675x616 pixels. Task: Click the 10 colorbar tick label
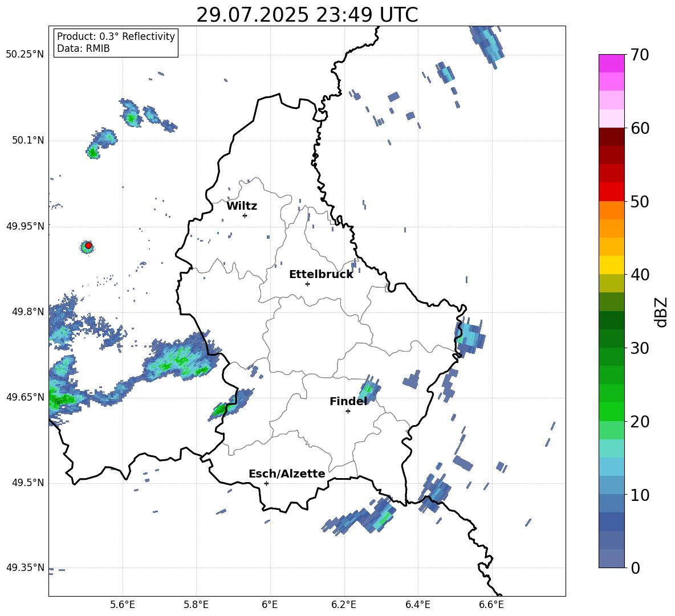[x=639, y=495]
